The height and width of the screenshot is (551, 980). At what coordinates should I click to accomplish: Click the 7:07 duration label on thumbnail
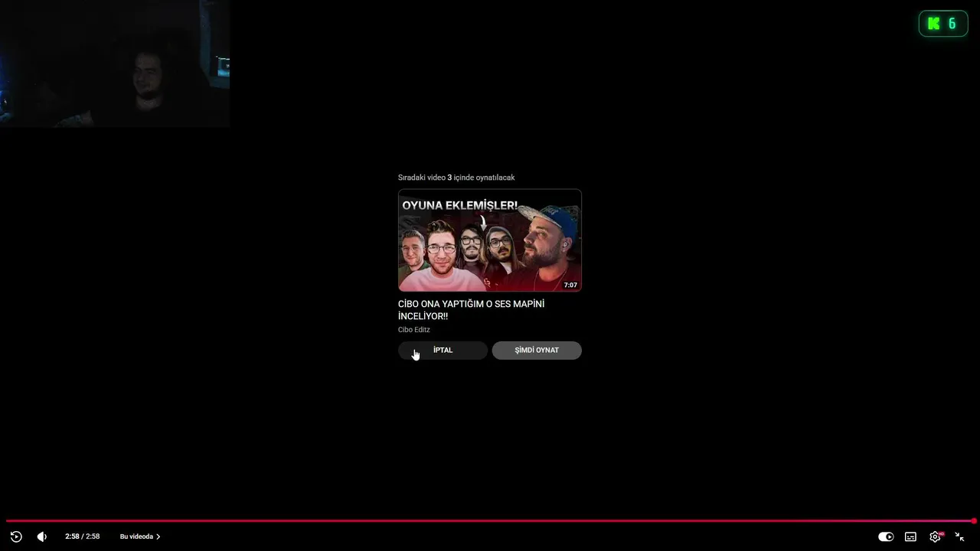[x=570, y=285]
